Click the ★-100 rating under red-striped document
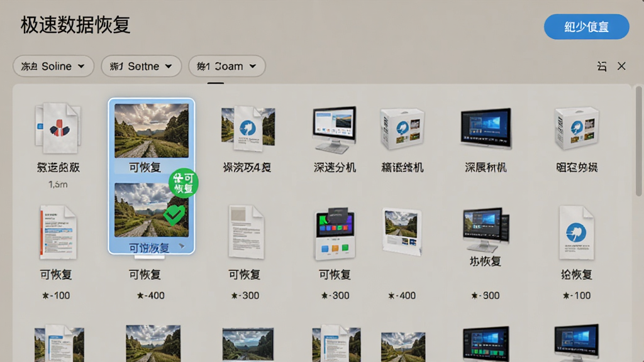The width and height of the screenshot is (644, 362). click(56, 295)
